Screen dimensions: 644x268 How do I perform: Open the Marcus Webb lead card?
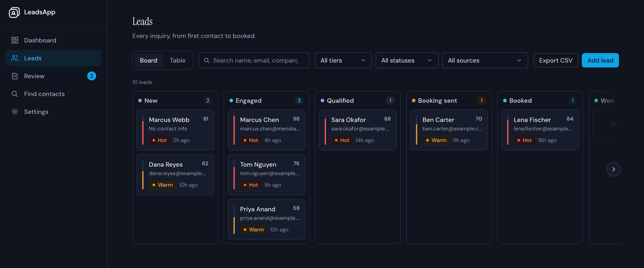[x=175, y=130]
